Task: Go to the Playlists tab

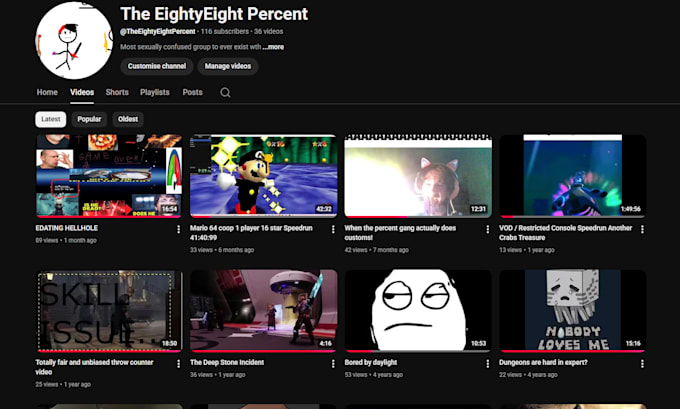Action: tap(155, 92)
